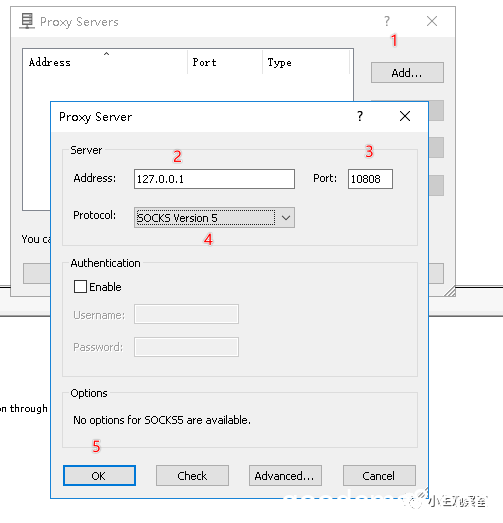The width and height of the screenshot is (503, 523).
Task: Click the resize grip of Proxy Servers window
Action: click(x=450, y=291)
